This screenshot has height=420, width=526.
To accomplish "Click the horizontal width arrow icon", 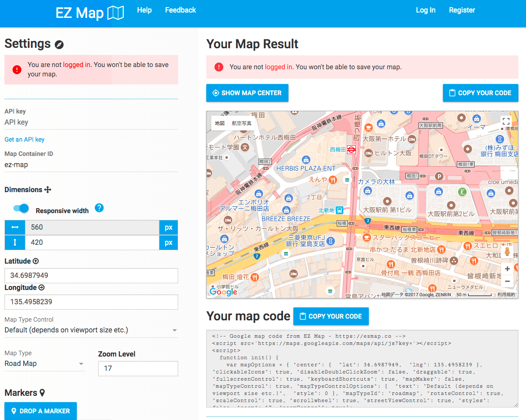I will click(15, 227).
